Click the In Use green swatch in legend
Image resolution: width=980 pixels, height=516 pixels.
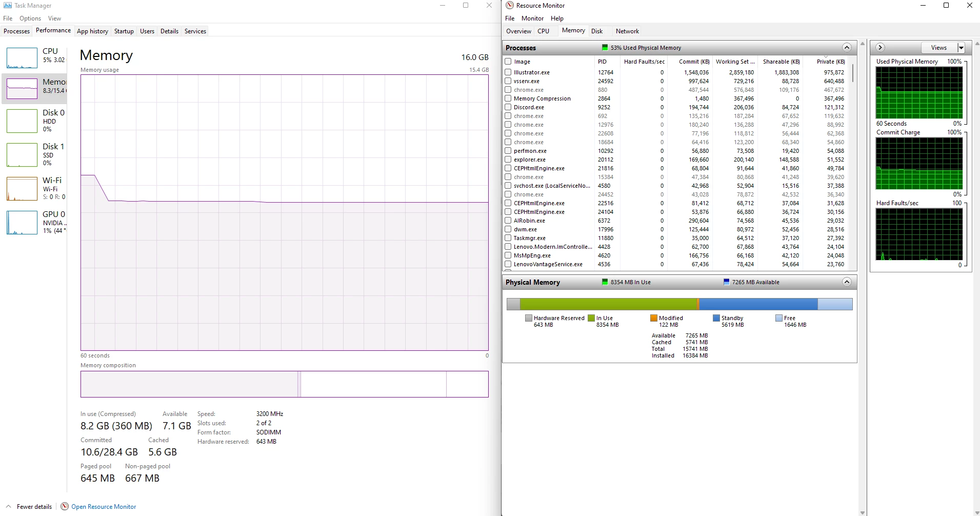click(591, 318)
